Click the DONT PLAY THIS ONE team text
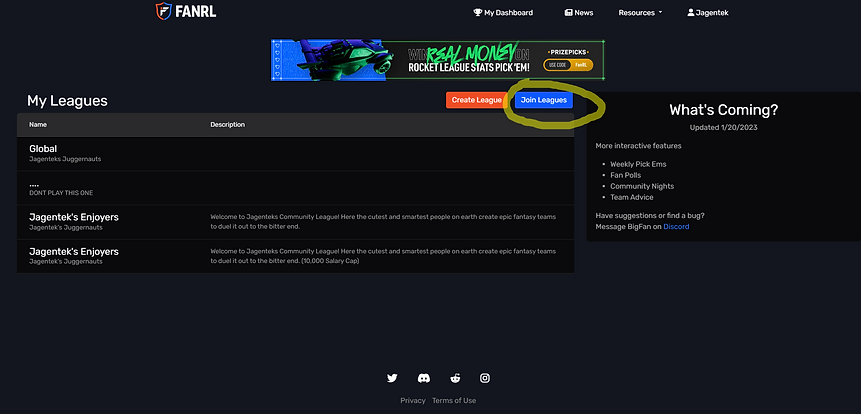This screenshot has height=414, width=861. click(x=61, y=193)
